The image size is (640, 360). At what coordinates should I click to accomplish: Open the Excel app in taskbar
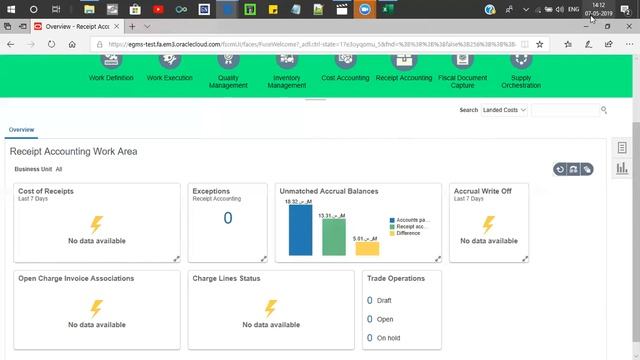tap(388, 9)
